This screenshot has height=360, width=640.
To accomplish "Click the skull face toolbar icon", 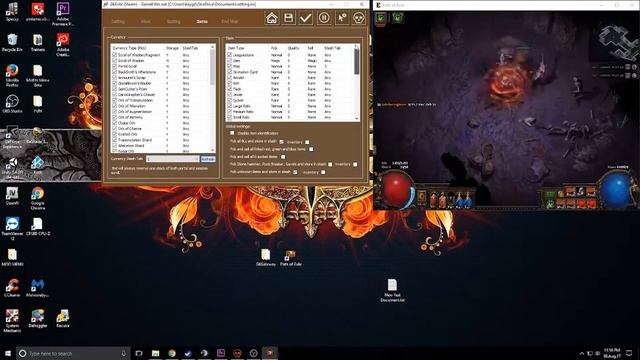I will point(358,18).
